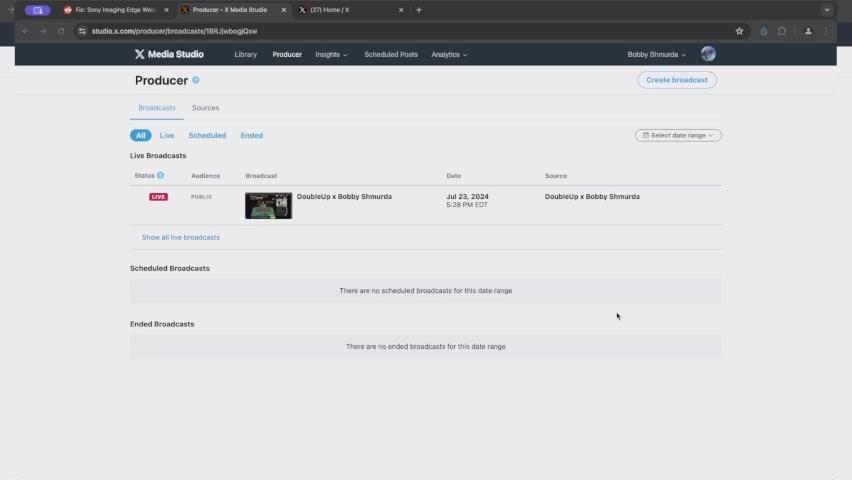Click the Broadcast column header
The width and height of the screenshot is (852, 480).
(x=261, y=176)
